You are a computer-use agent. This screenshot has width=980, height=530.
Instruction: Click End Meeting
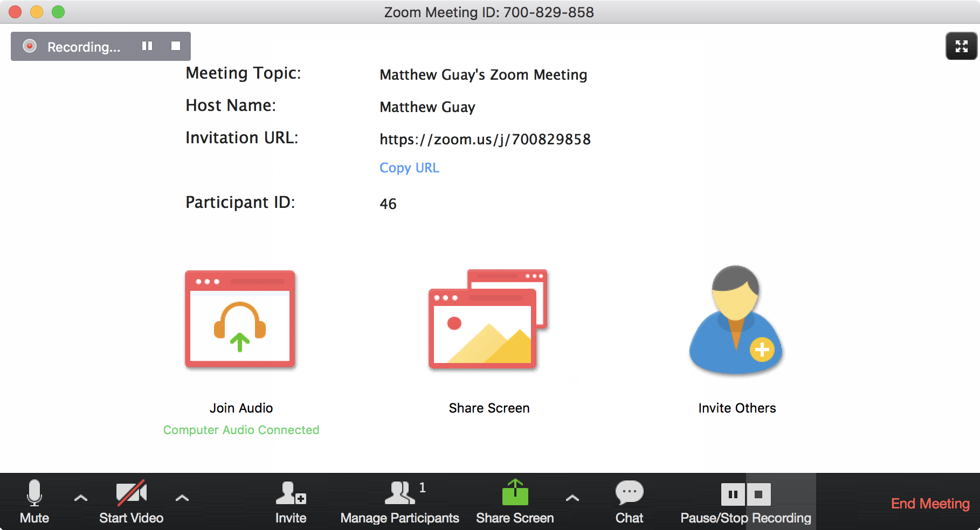(930, 504)
